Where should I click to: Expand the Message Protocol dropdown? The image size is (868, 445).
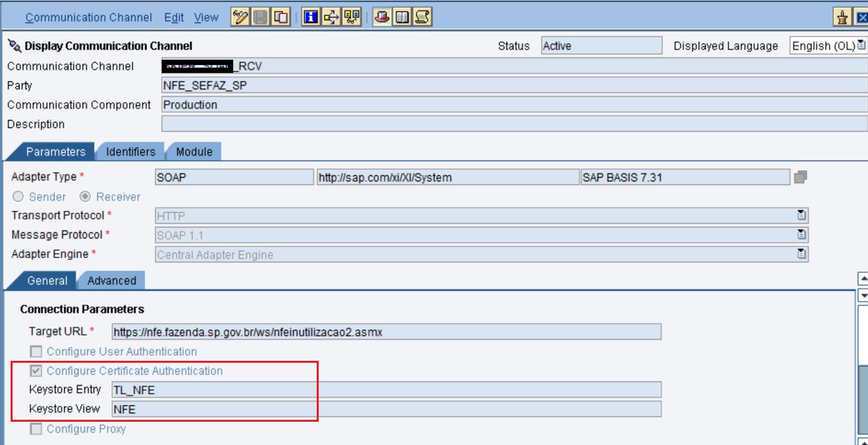[x=802, y=235]
